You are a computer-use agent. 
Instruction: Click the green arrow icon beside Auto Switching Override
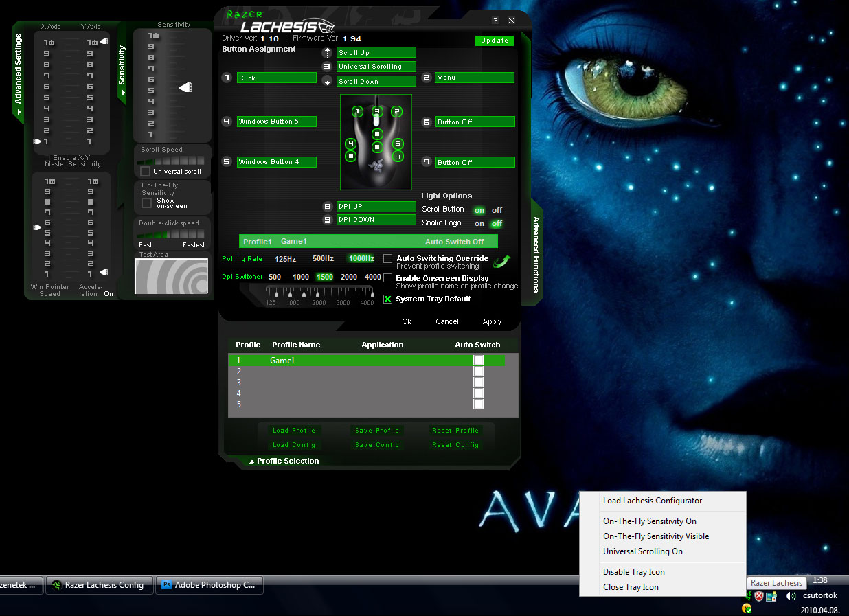coord(502,261)
